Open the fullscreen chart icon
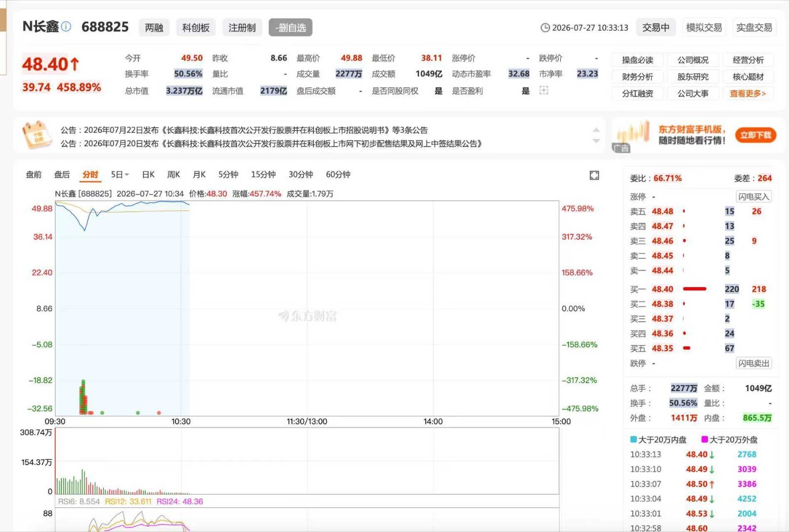Screen dimensions: 789x532 [594, 175]
